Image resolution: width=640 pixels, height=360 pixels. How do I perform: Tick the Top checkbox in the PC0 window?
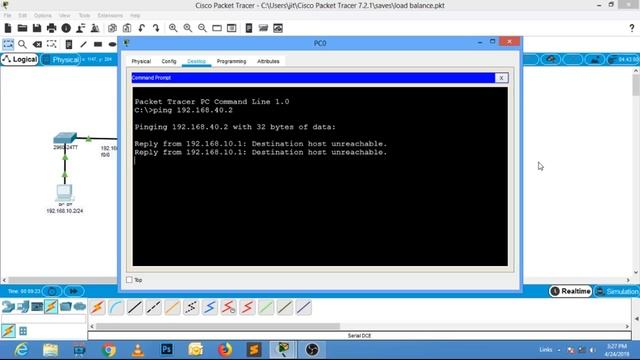click(x=129, y=280)
